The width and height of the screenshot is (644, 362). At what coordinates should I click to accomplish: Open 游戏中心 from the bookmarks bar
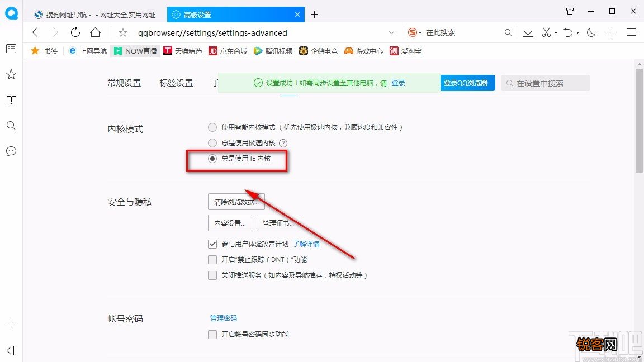[x=363, y=51]
